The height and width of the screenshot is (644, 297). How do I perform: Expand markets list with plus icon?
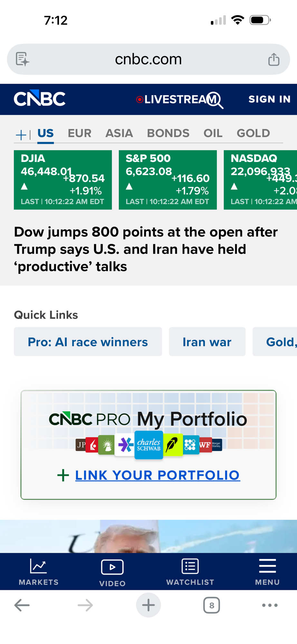(x=21, y=135)
